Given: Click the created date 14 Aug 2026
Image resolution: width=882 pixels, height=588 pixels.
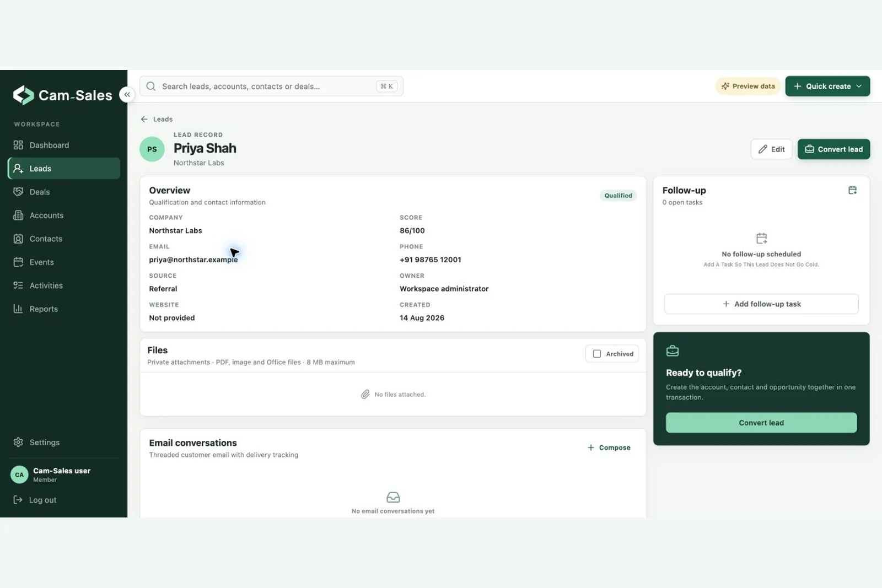Looking at the screenshot, I should (x=422, y=318).
